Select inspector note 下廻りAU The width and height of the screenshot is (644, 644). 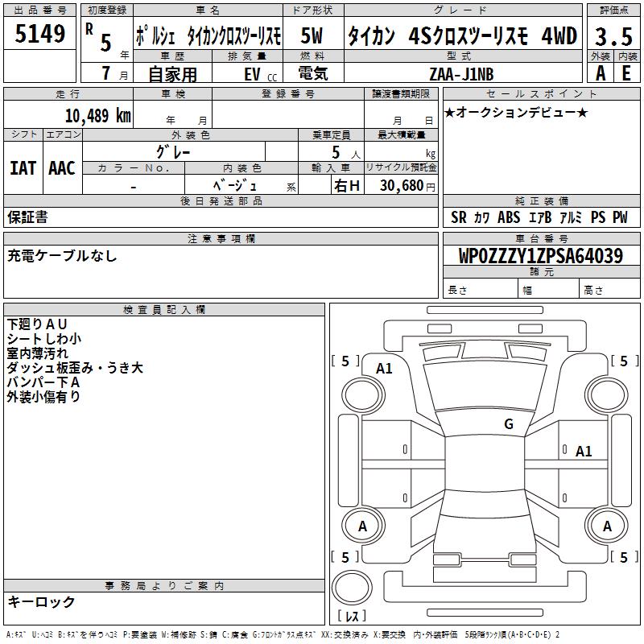[x=37, y=324]
